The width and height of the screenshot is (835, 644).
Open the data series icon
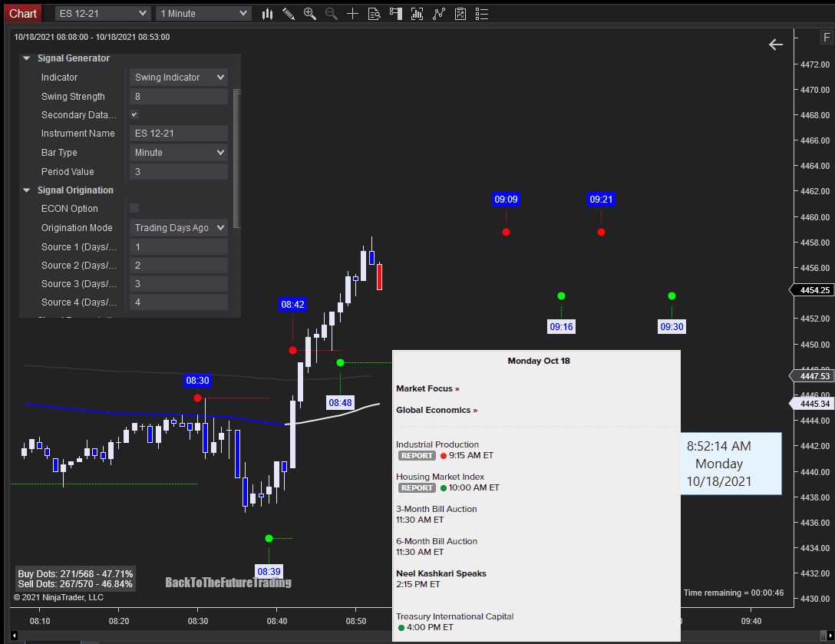pyautogui.click(x=417, y=14)
